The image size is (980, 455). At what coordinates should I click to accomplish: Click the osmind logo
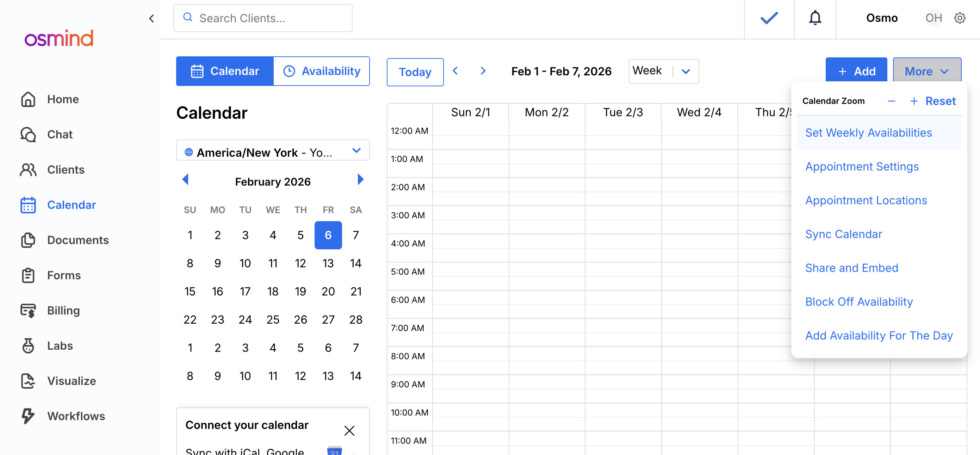pyautogui.click(x=59, y=38)
